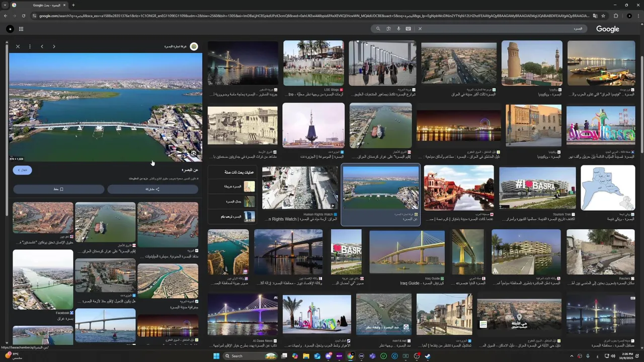Image resolution: width=644 pixels, height=362 pixels.
Task: Open a new browser tab with the plus button
Action: pyautogui.click(x=73, y=5)
